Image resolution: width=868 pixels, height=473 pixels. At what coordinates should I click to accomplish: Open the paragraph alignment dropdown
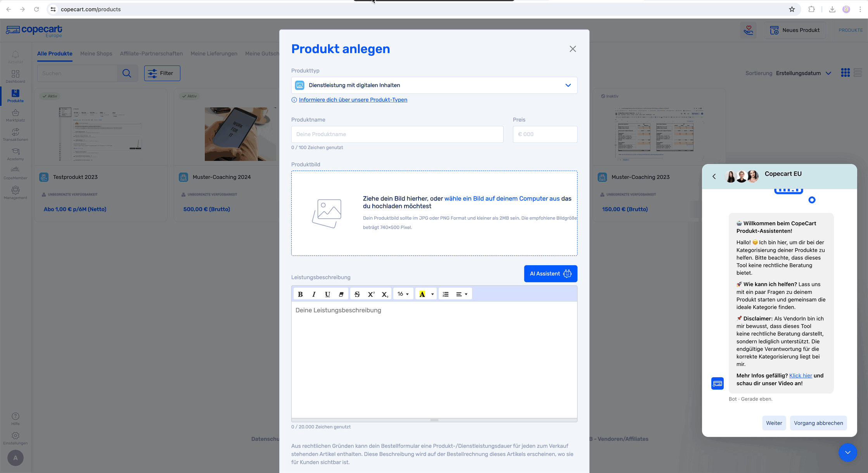(x=462, y=294)
